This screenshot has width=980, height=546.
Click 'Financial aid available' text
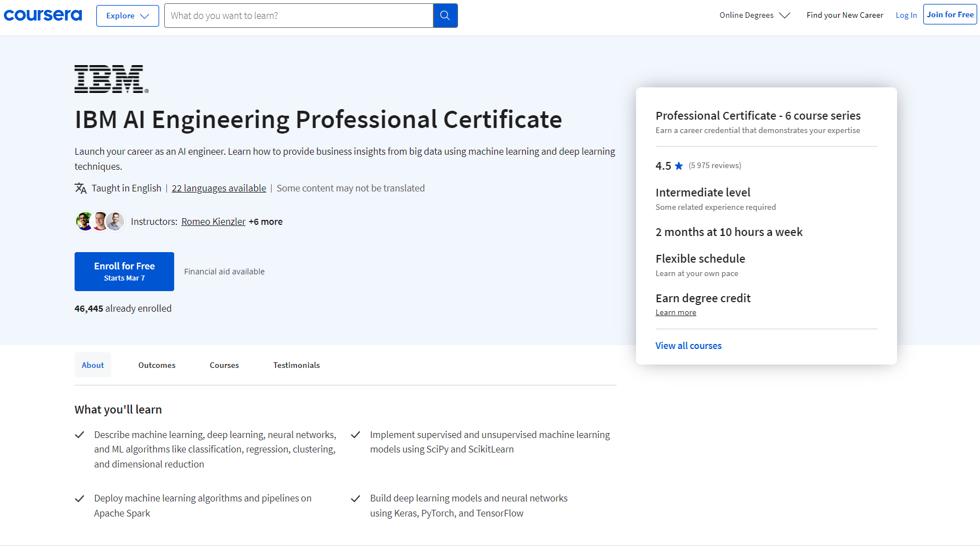click(x=224, y=272)
